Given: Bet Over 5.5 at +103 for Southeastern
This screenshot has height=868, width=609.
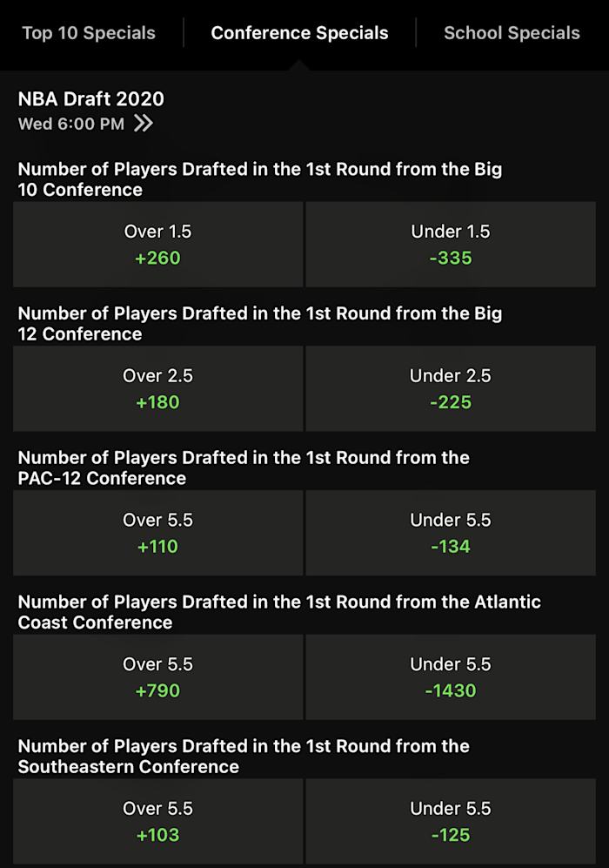Looking at the screenshot, I should click(x=157, y=821).
